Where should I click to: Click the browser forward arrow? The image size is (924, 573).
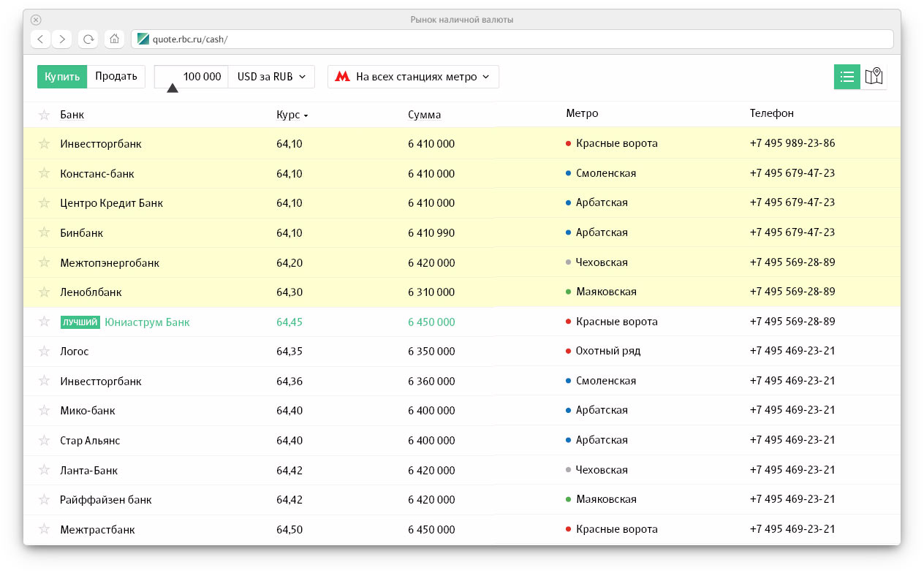62,39
